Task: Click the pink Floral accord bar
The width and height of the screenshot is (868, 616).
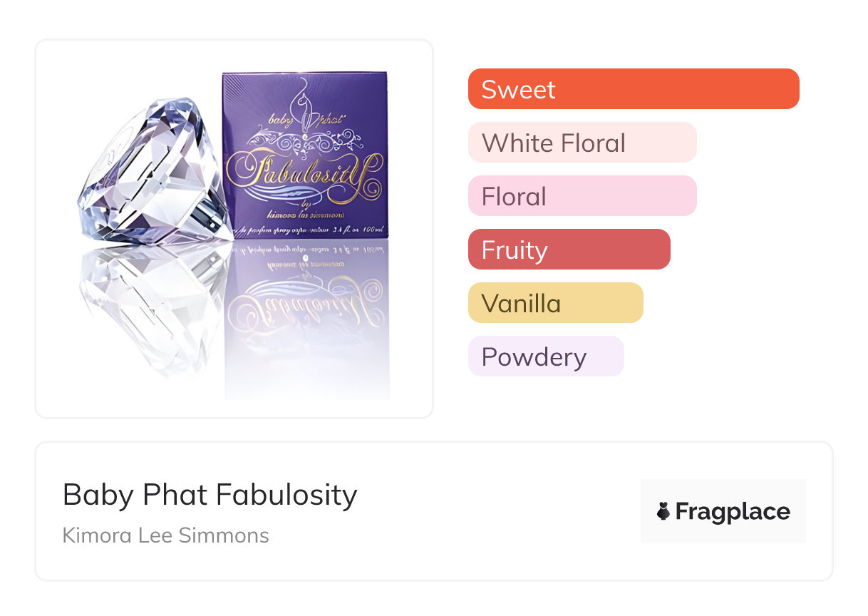Action: click(582, 196)
